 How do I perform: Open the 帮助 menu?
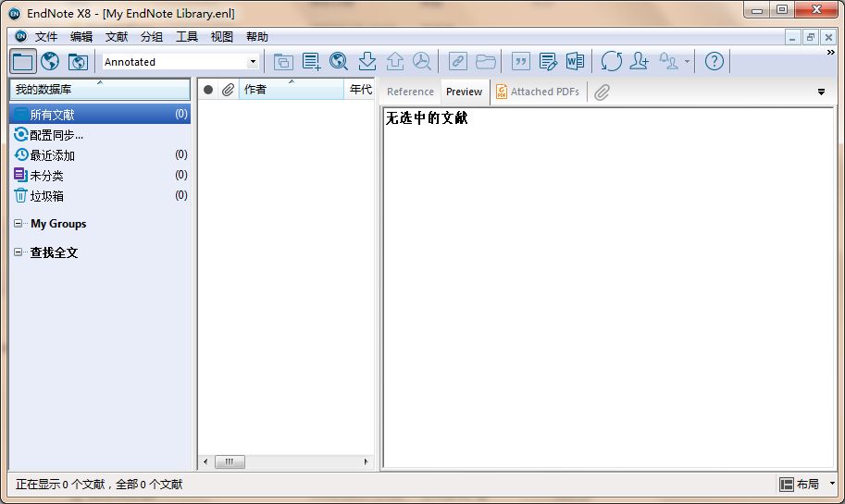(257, 37)
